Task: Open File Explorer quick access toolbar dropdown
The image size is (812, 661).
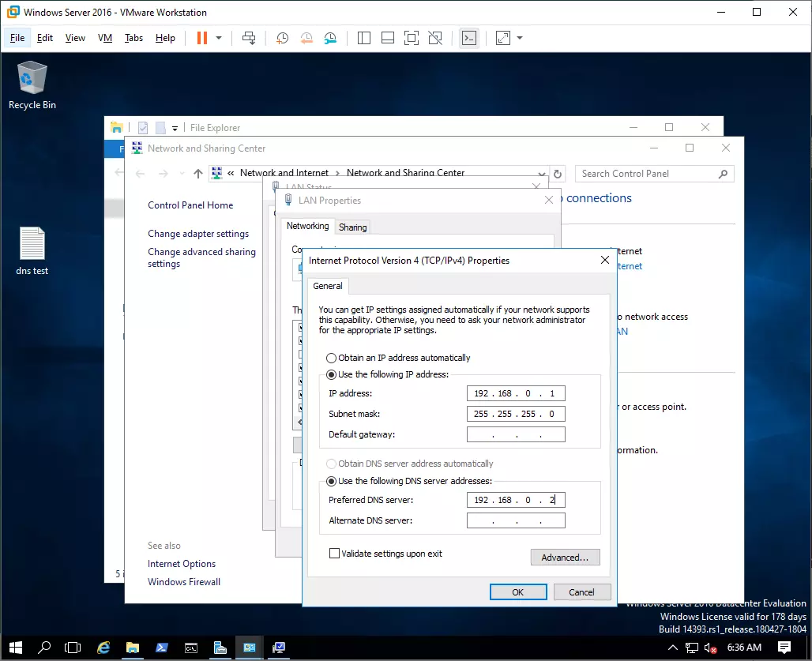Action: [175, 128]
